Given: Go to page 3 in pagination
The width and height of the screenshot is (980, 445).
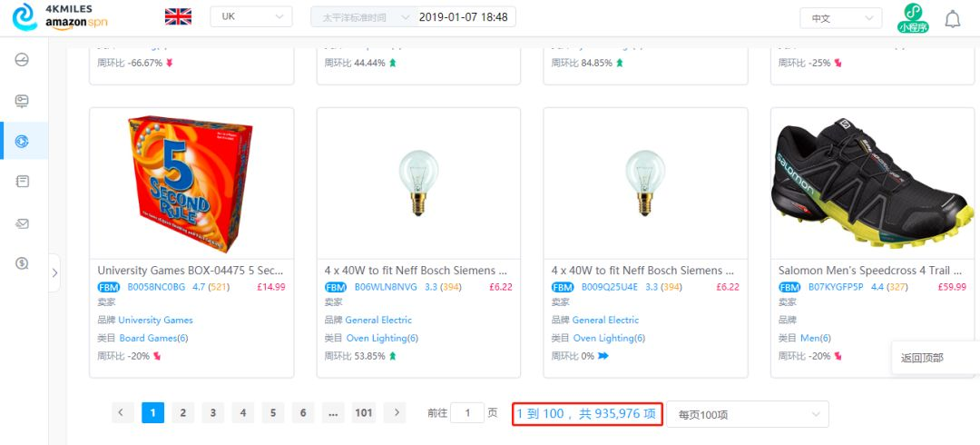Looking at the screenshot, I should [212, 412].
